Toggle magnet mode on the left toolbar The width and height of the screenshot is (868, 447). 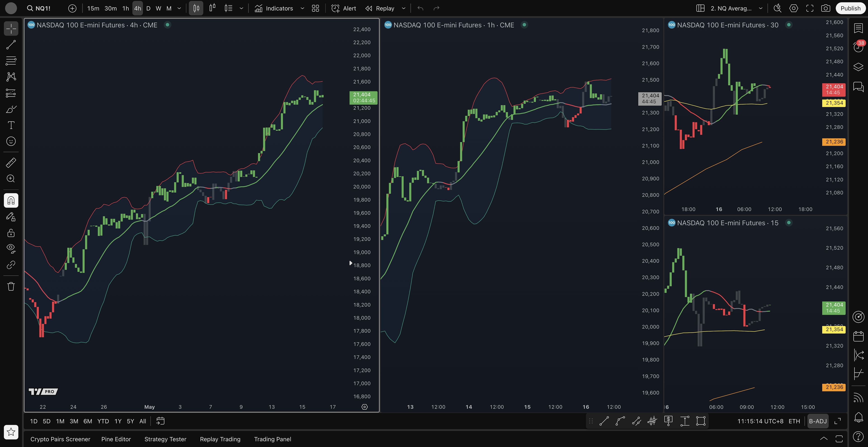pos(11,201)
